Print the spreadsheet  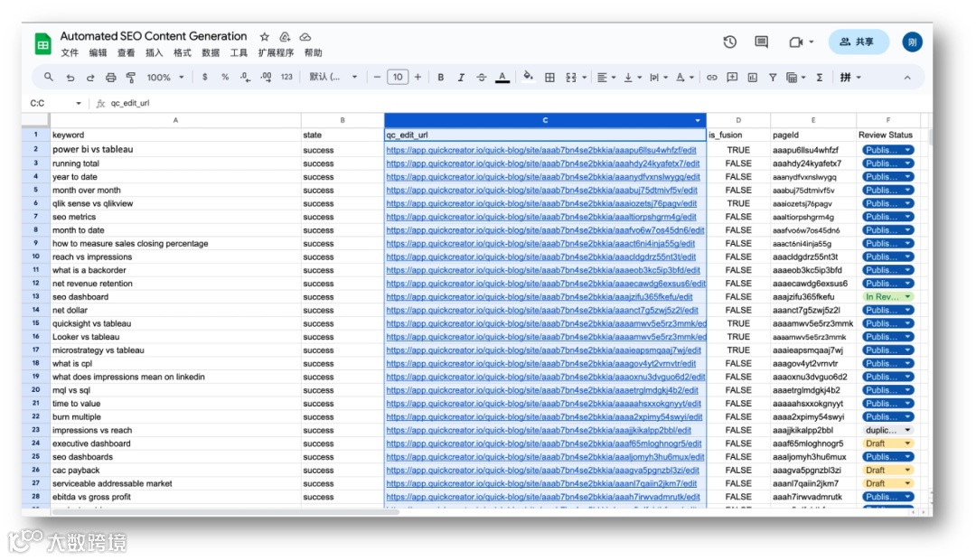(x=111, y=77)
